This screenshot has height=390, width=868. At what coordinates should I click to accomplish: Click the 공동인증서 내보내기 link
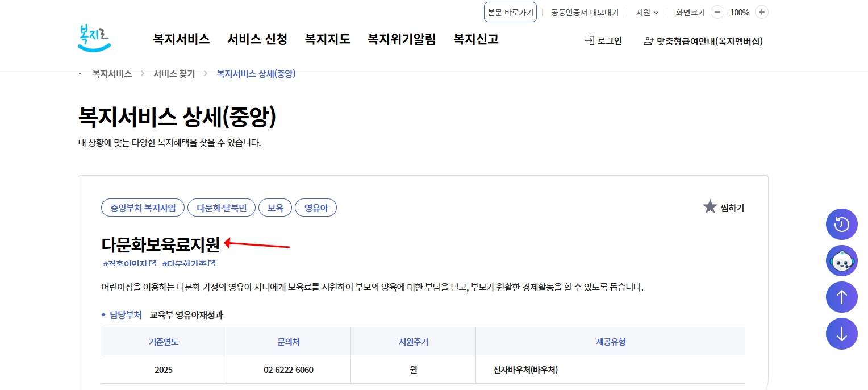(x=584, y=12)
